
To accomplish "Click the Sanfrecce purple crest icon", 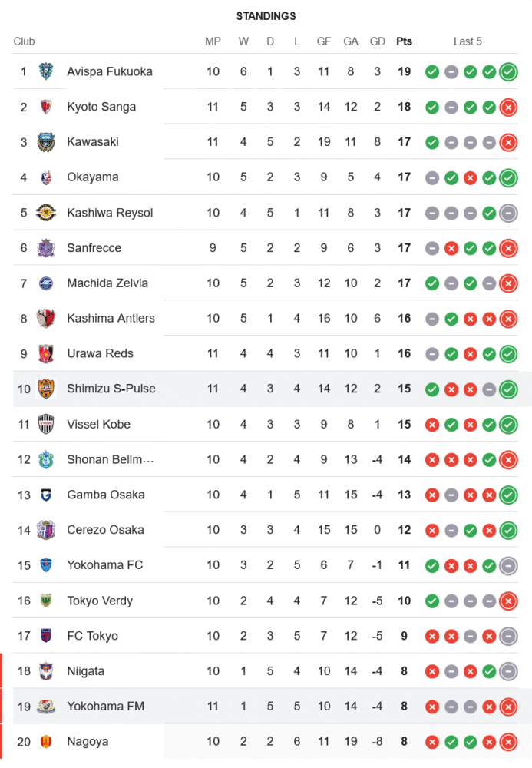I will (x=46, y=248).
